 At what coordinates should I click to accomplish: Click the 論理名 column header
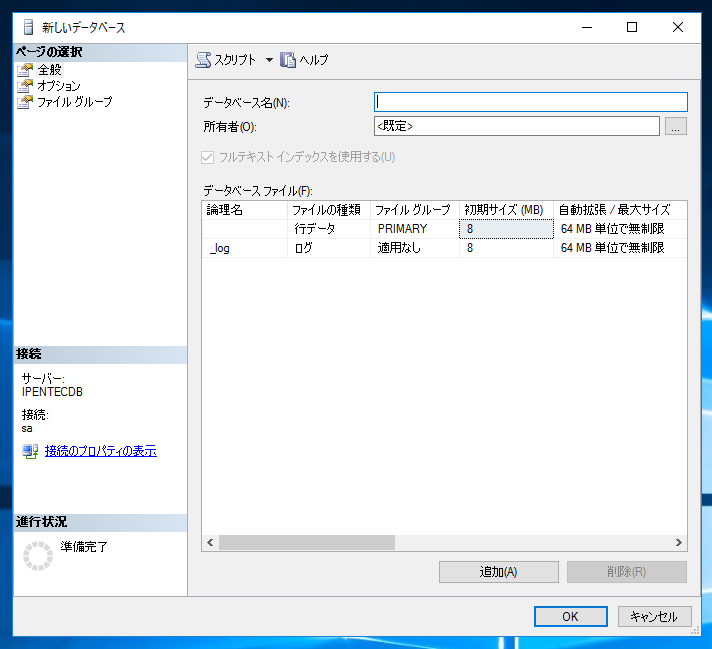[245, 210]
